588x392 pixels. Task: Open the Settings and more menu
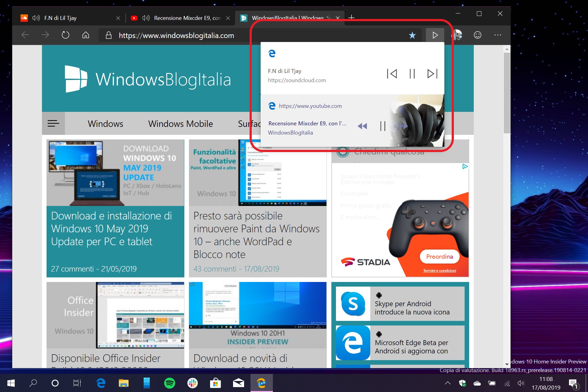(498, 35)
